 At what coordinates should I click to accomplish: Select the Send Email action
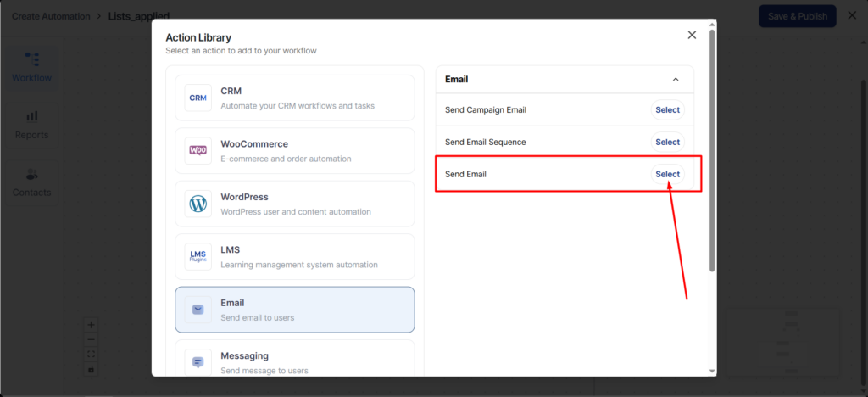pyautogui.click(x=667, y=174)
